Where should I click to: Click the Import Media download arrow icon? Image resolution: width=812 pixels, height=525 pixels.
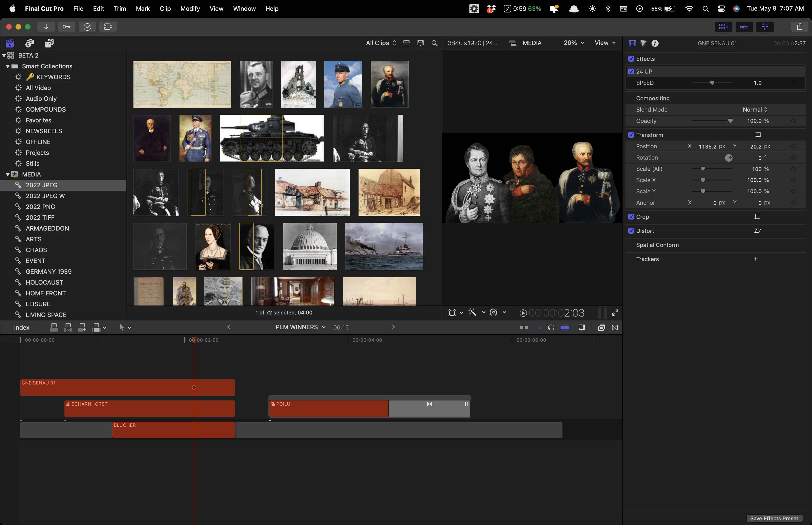(46, 27)
